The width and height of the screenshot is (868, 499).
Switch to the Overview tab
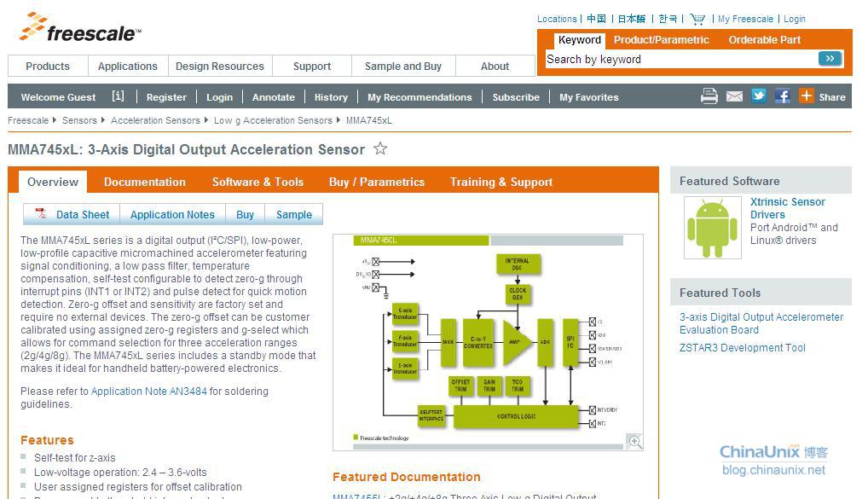[x=53, y=183]
